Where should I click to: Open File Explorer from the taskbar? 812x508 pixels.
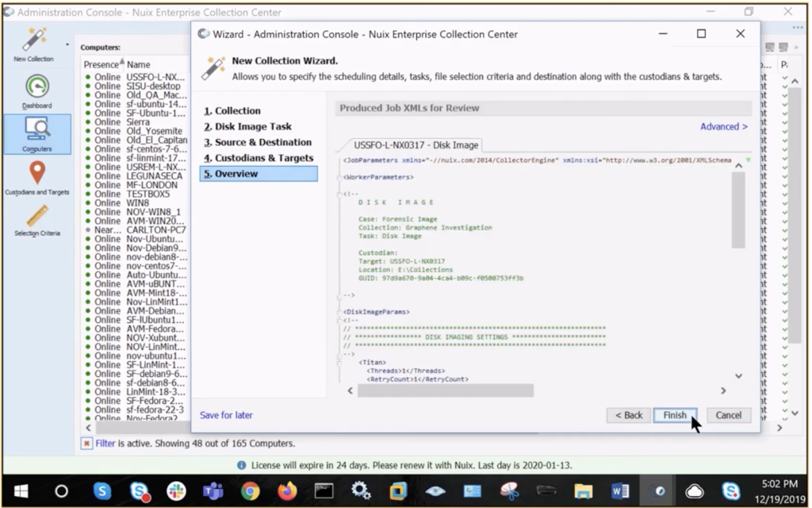pyautogui.click(x=583, y=491)
